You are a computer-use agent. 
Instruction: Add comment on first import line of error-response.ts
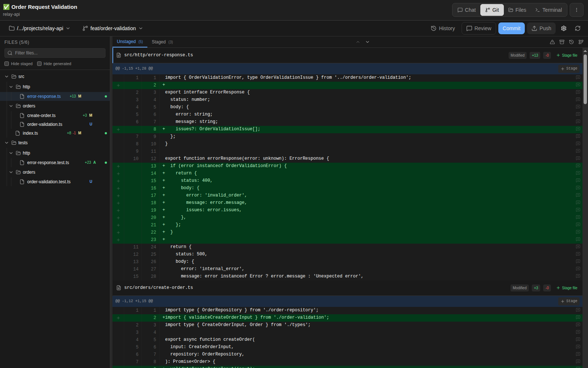point(578,78)
